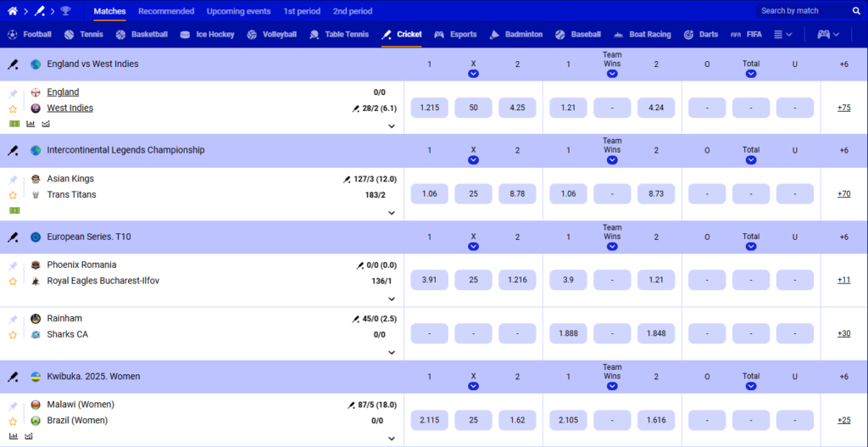Open the Esports gamepad icon

point(439,34)
